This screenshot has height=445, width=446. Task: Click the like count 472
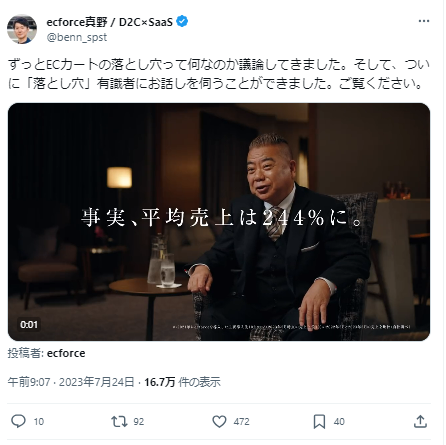point(241,422)
